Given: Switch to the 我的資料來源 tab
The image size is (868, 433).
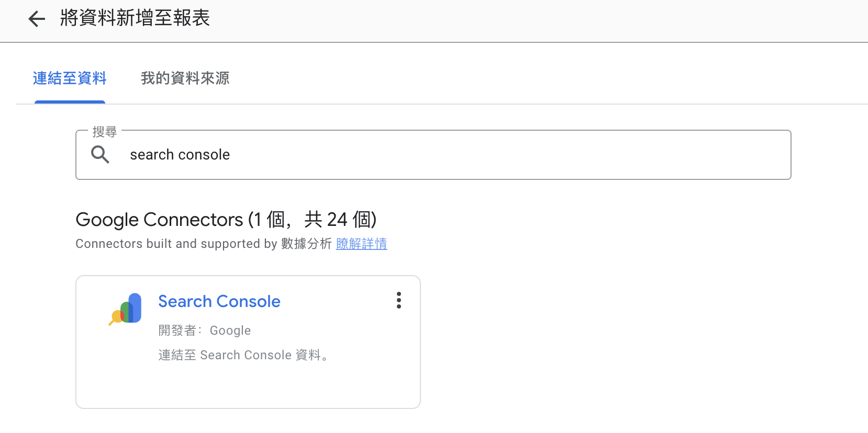Looking at the screenshot, I should (x=185, y=78).
